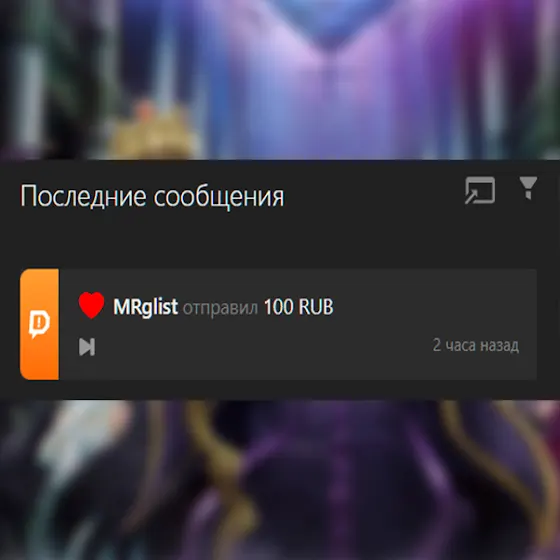Click blurred artwork above the messages panel
560x560 pixels.
[x=280, y=79]
